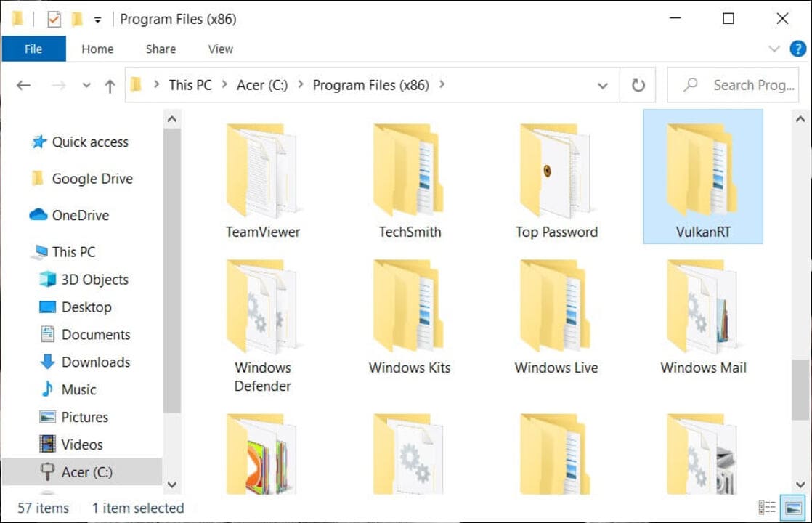Viewport: 812px width, 523px height.
Task: Go up one level with Up arrow
Action: tap(110, 86)
